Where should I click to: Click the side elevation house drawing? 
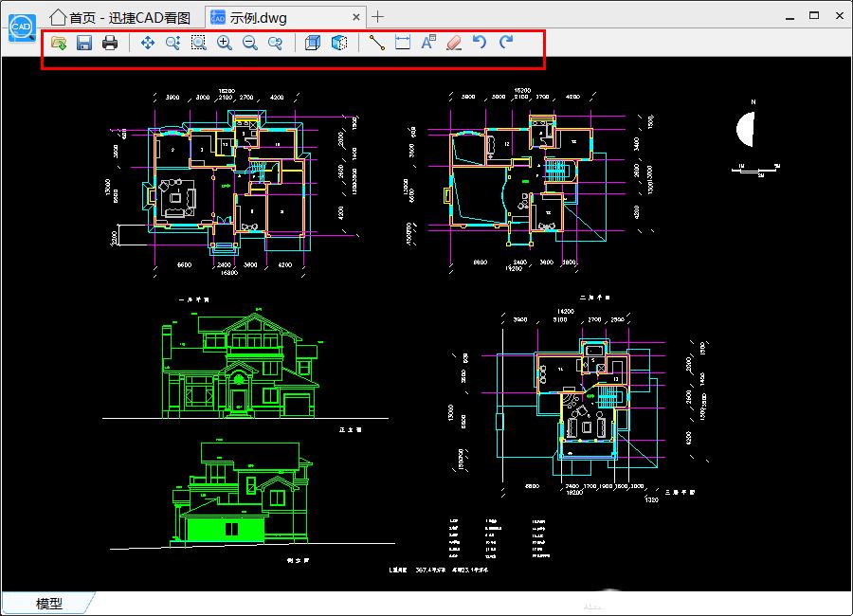click(244, 493)
